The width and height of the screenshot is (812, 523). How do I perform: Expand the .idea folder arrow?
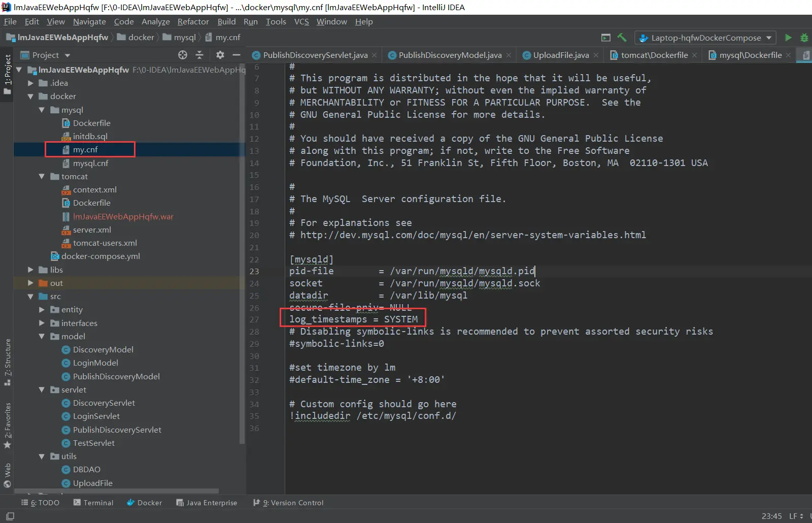point(31,83)
